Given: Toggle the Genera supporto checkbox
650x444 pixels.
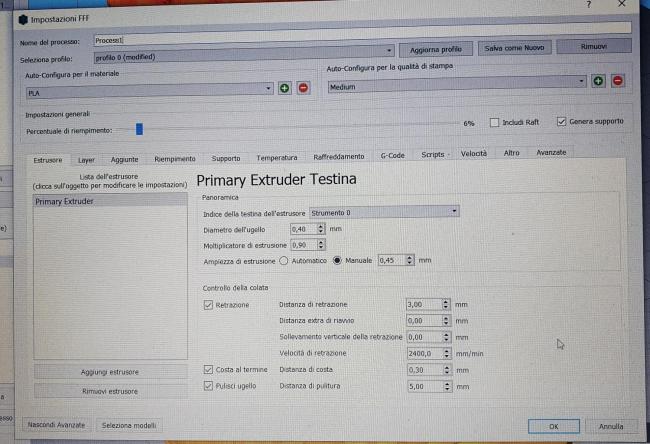Looking at the screenshot, I should pos(561,122).
